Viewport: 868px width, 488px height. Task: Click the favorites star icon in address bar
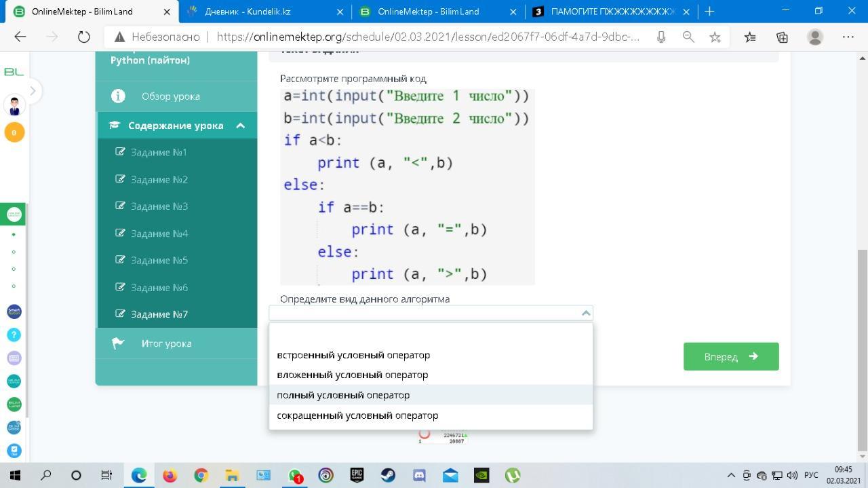(715, 37)
